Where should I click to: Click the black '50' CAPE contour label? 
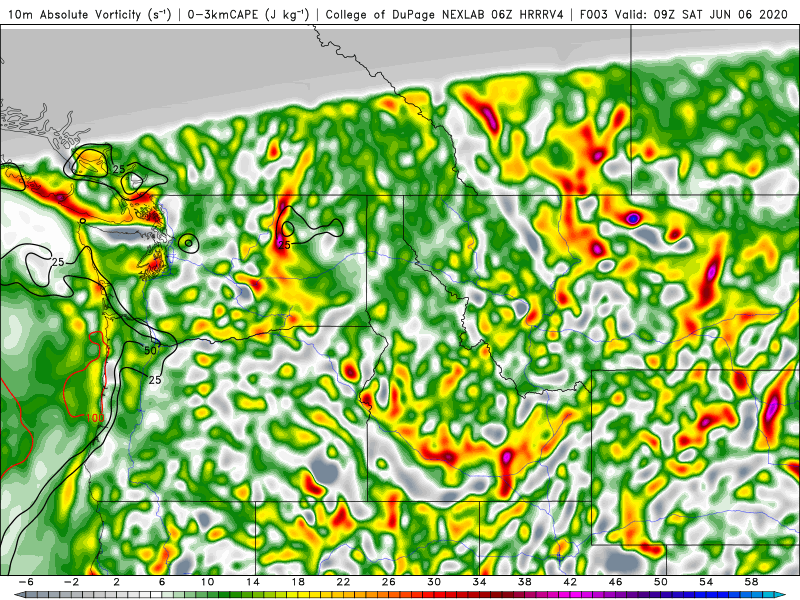point(151,351)
